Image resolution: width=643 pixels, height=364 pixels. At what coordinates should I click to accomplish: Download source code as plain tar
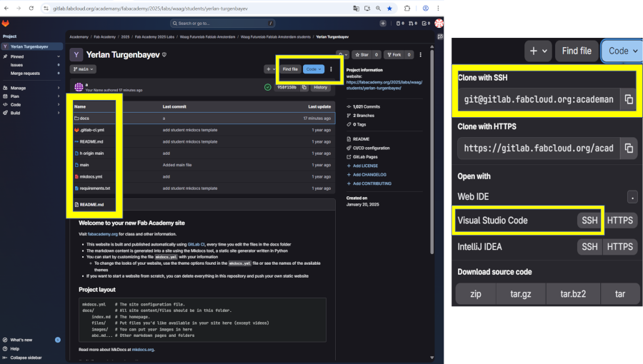tap(619, 294)
